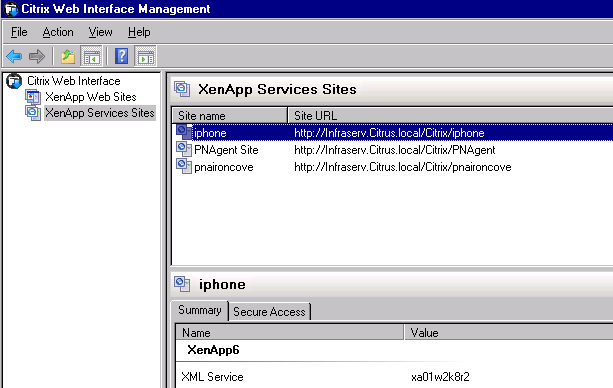Click the Up one level folder icon
Screen dimensions: 613x388
click(68, 56)
